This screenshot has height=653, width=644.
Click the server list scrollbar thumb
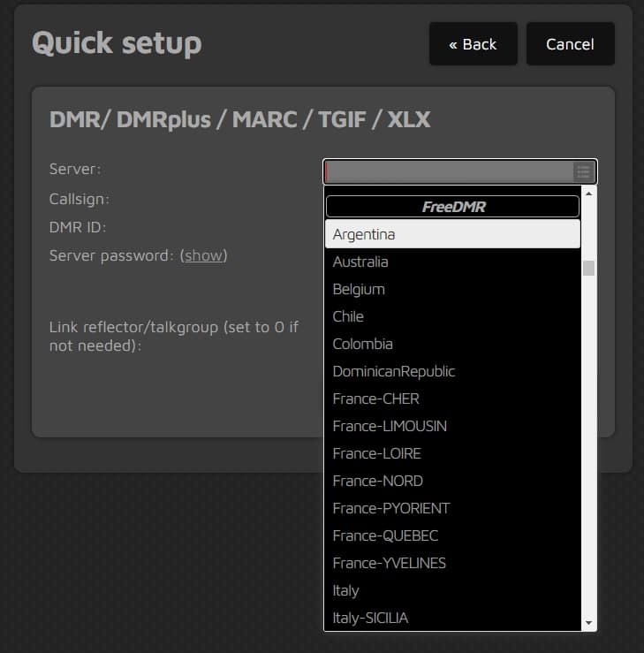[x=588, y=269]
